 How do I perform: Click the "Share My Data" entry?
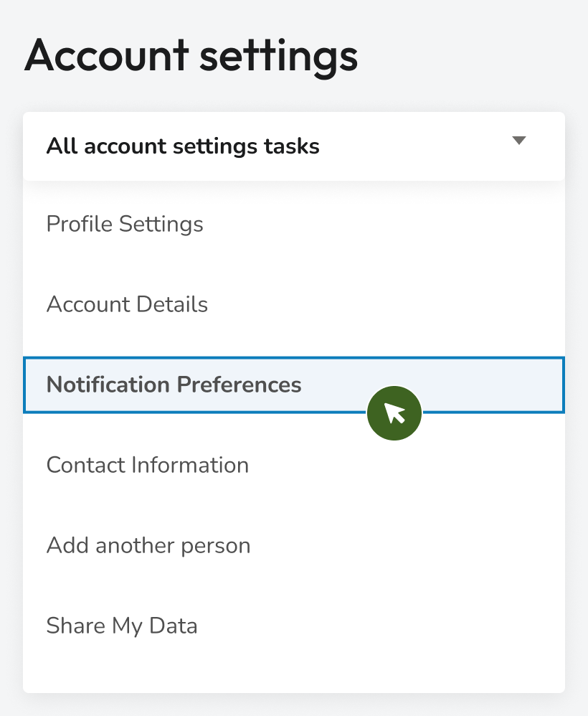click(121, 626)
